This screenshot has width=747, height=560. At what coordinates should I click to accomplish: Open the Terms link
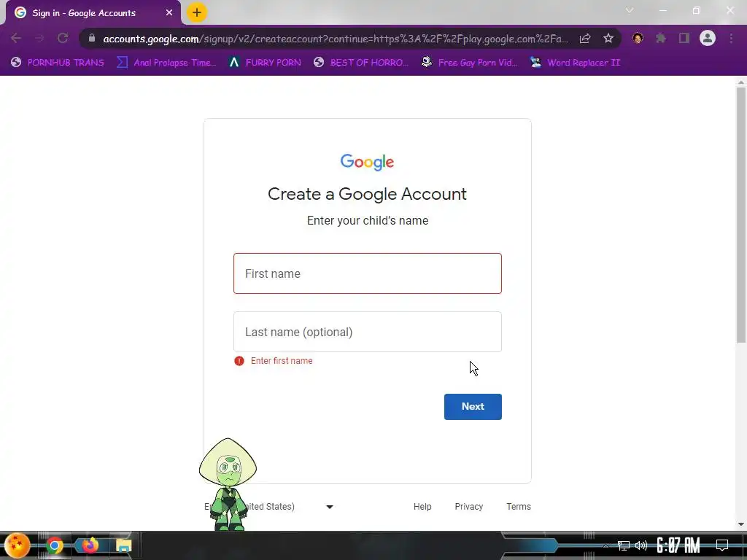(x=519, y=507)
